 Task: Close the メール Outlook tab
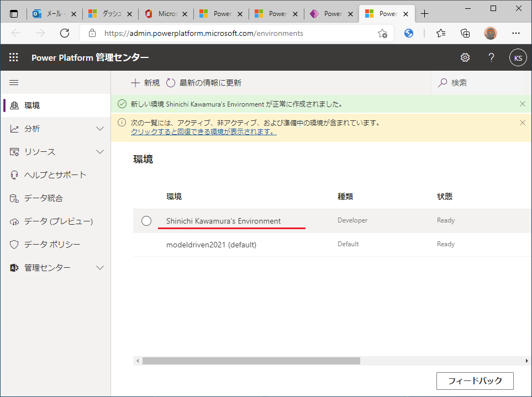click(x=73, y=14)
